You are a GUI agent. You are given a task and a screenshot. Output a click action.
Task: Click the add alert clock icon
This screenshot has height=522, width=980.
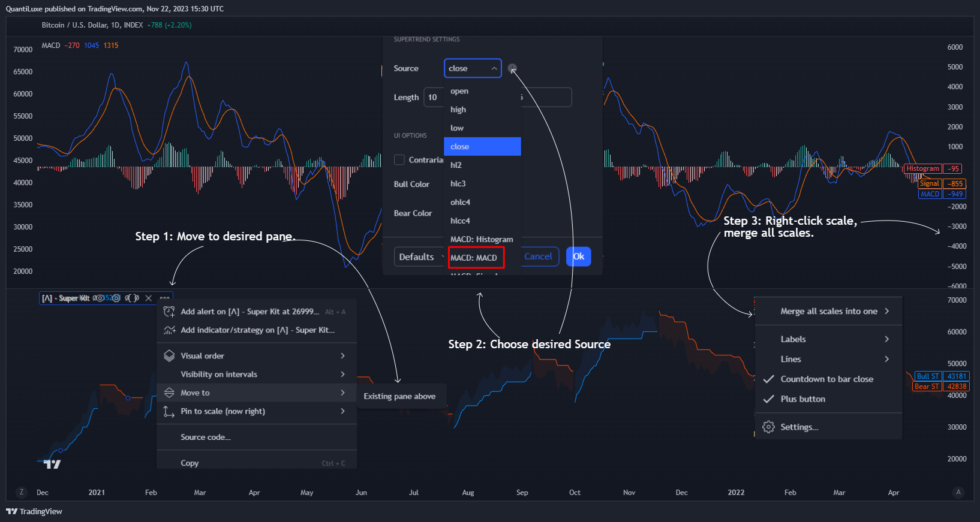coord(169,312)
